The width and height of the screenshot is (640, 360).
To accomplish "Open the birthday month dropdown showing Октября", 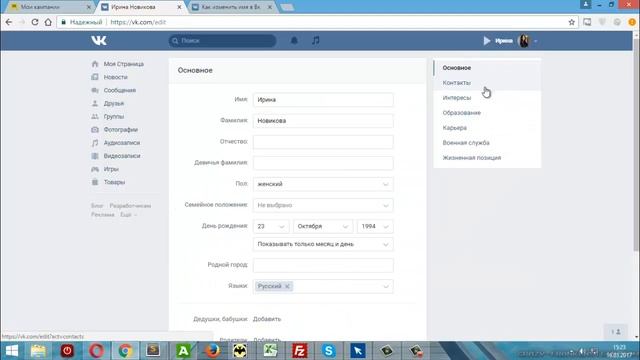I will click(x=323, y=226).
